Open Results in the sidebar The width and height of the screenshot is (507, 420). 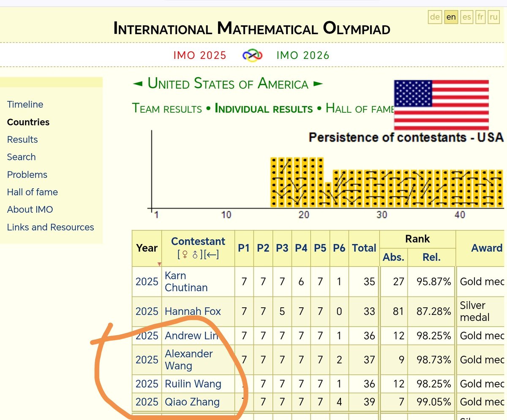(22, 139)
